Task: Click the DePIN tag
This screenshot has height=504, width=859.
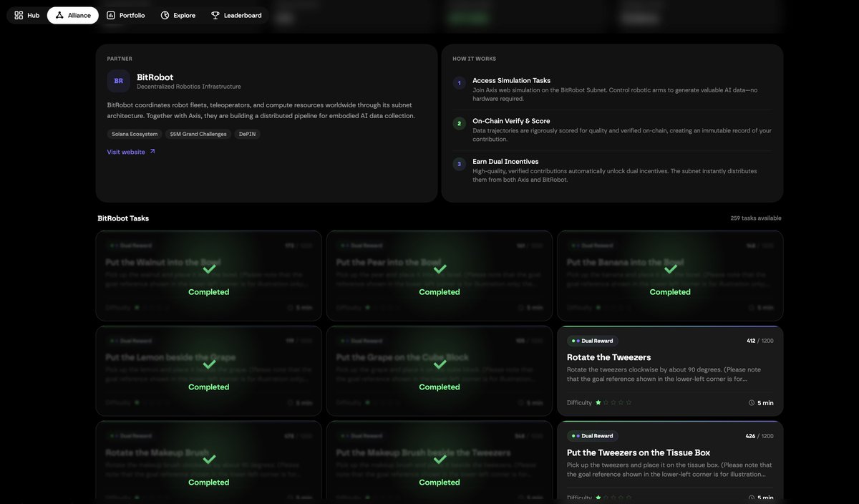Action: [247, 134]
